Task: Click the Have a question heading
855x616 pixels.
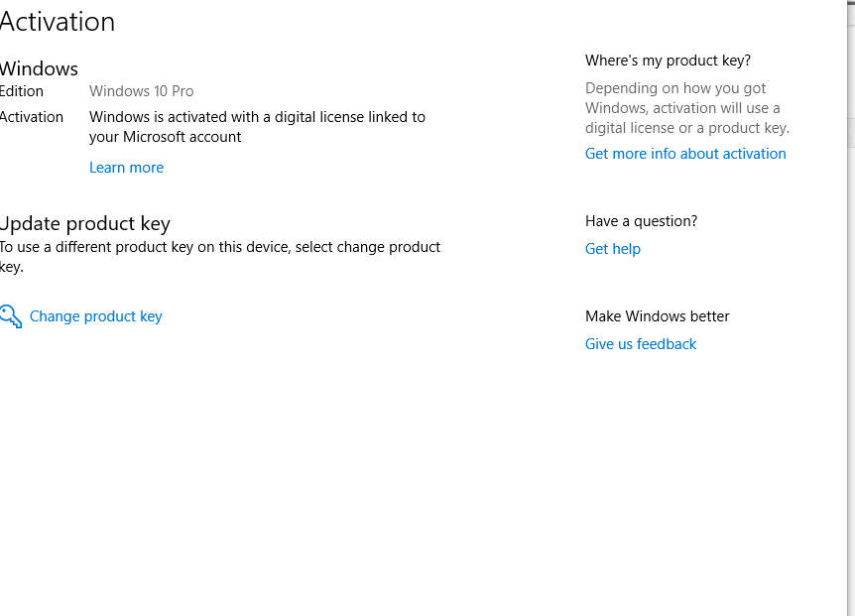Action: click(x=641, y=221)
